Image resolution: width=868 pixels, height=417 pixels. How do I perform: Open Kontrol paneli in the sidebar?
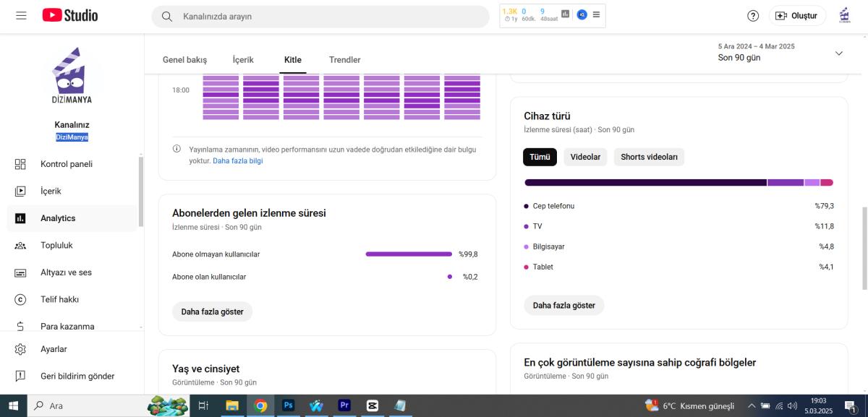coord(72,164)
